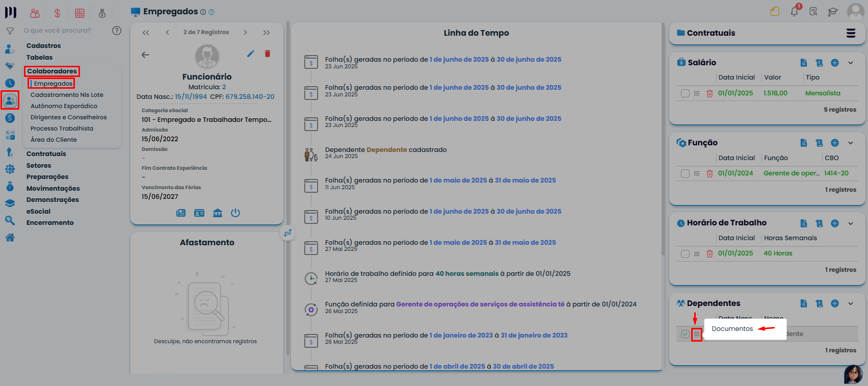Viewport: 868px width, 386px height.
Task: Delete the Gerente de oper... function row
Action: pyautogui.click(x=709, y=173)
